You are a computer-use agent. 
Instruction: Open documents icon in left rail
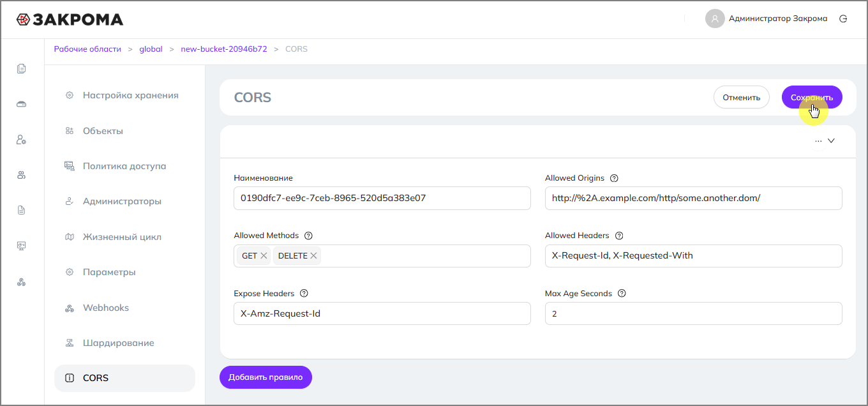click(22, 68)
